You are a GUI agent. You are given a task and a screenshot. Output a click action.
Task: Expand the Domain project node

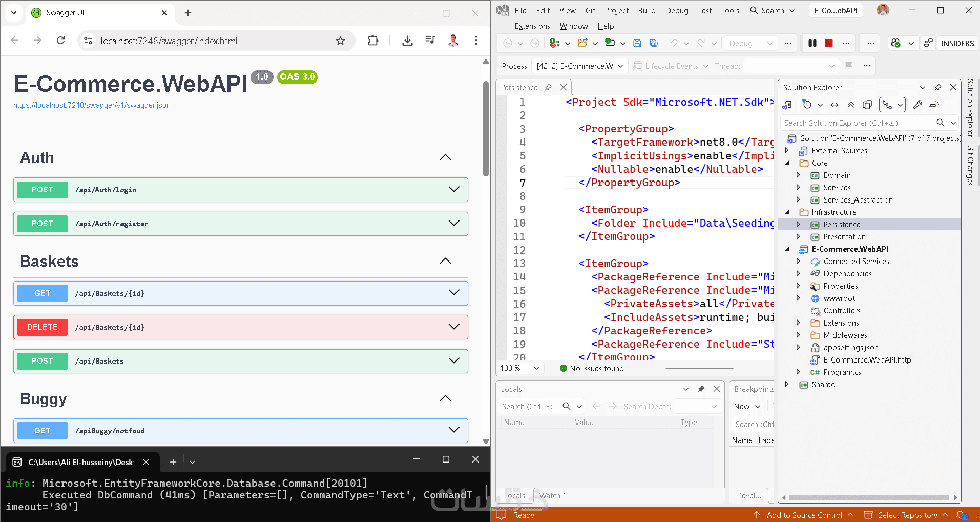(x=798, y=175)
